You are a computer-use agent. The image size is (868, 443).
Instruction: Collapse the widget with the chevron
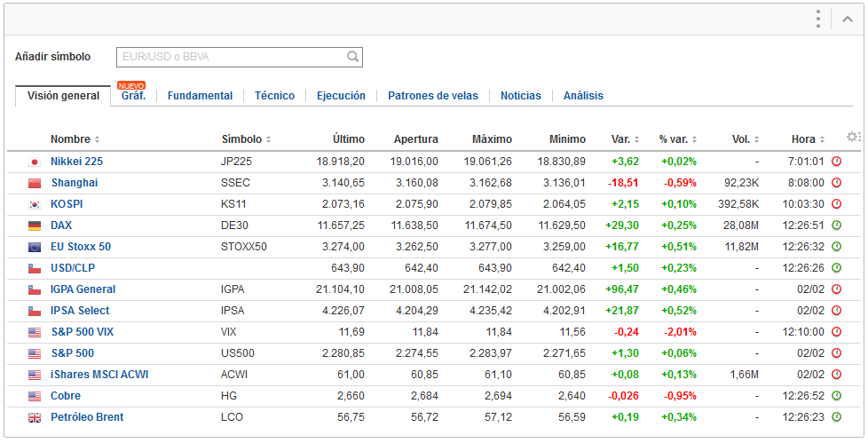pos(847,19)
